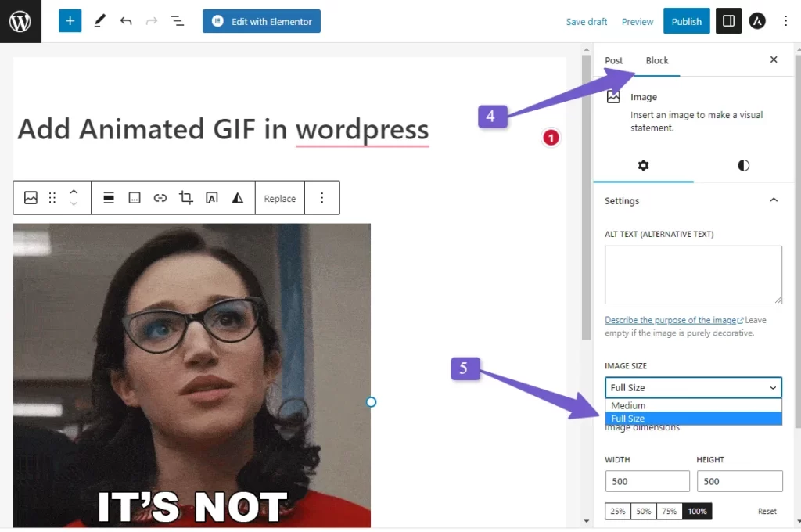Click the block drag handle dots
The width and height of the screenshot is (801, 532).
click(x=52, y=198)
